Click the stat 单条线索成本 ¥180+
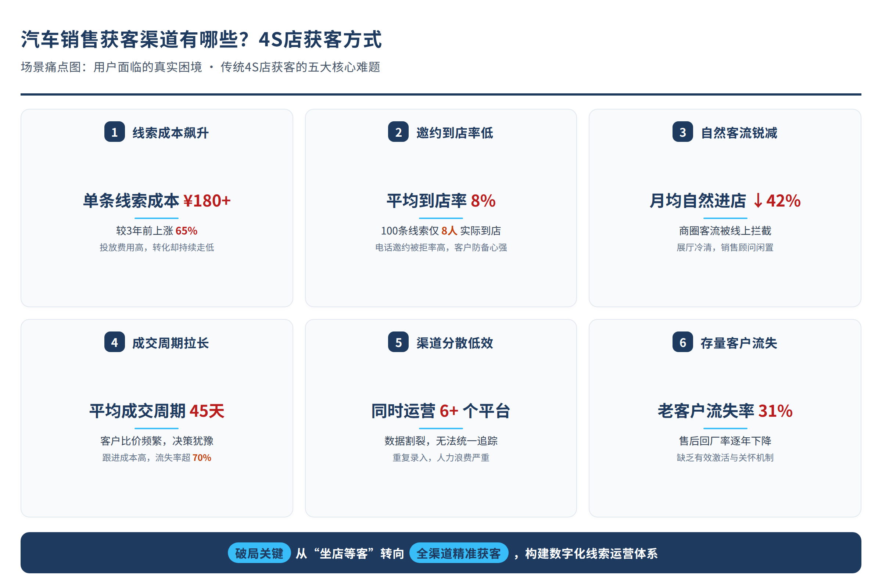 click(157, 201)
